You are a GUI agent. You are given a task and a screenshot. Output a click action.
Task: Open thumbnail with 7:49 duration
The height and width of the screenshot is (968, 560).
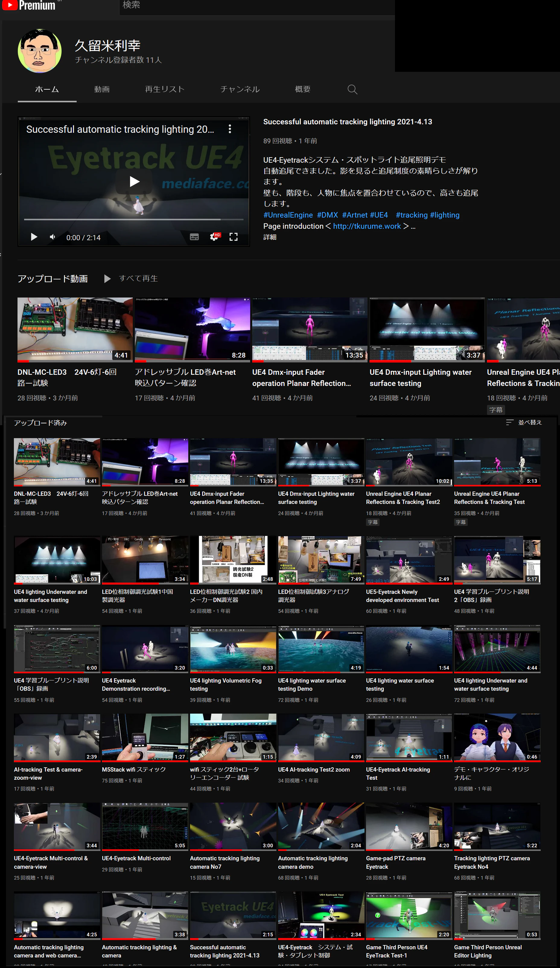click(321, 560)
